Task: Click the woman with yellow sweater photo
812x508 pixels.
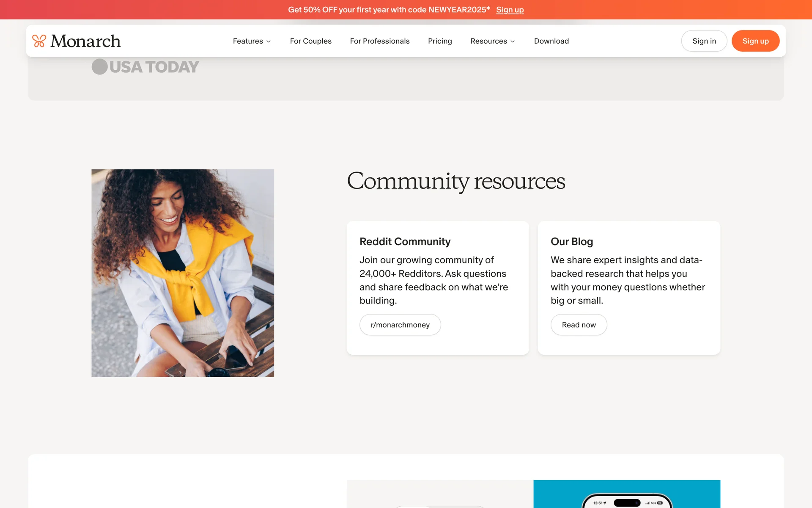Action: tap(183, 273)
